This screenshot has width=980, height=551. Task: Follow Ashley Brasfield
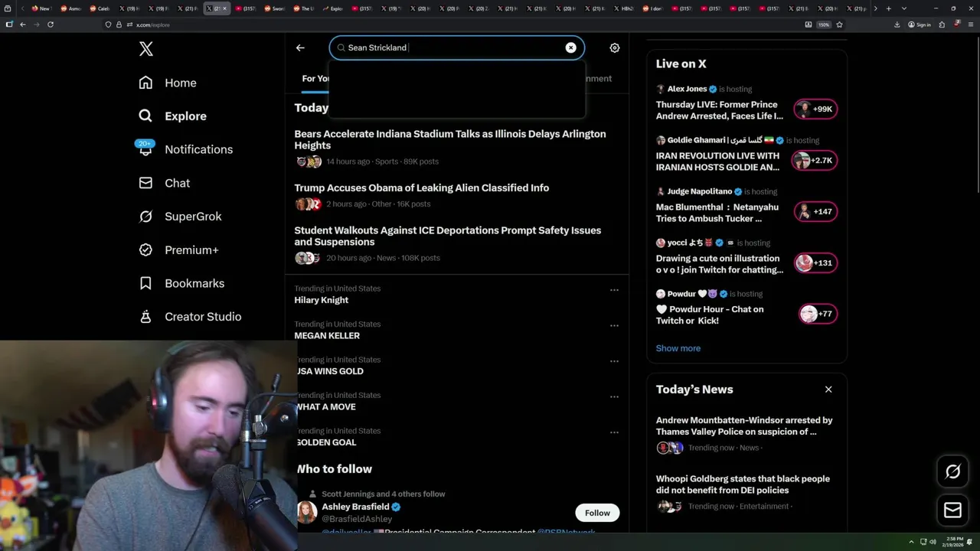(597, 513)
